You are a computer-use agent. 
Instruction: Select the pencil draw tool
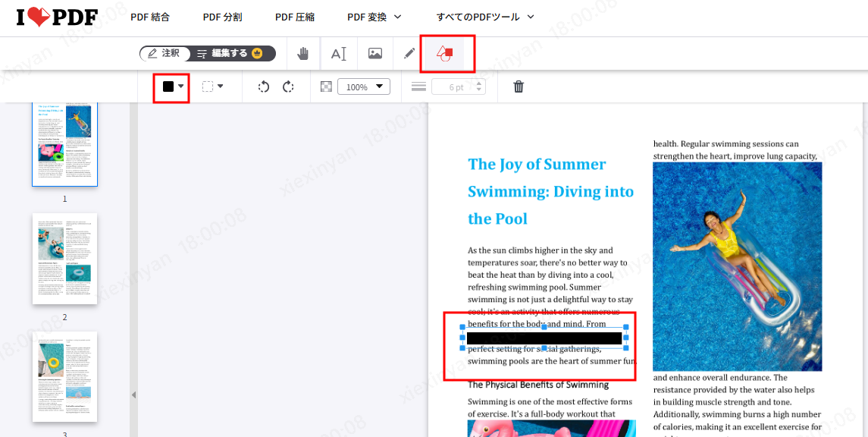(409, 54)
